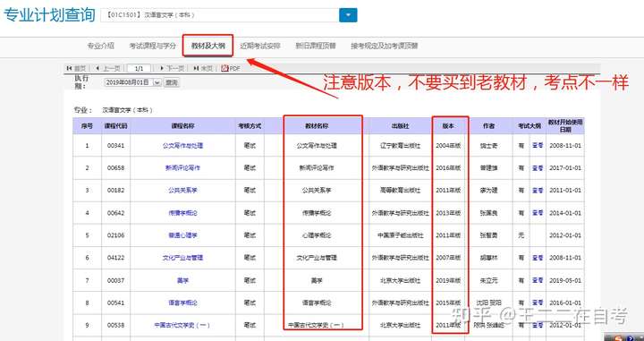Viewport: 644px width, 341px height.
Task: Select the 教材及大纲 tab
Action: [208, 46]
